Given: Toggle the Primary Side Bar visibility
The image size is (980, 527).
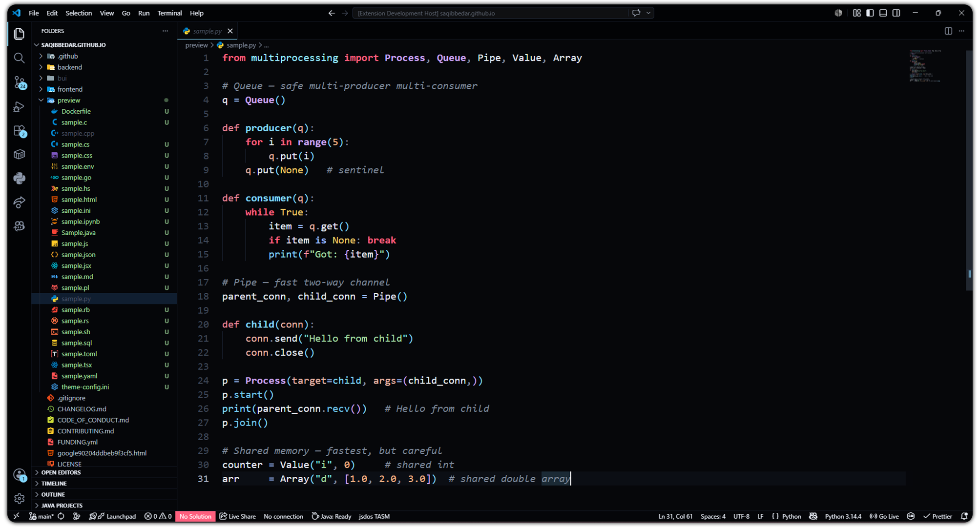Looking at the screenshot, I should 870,13.
